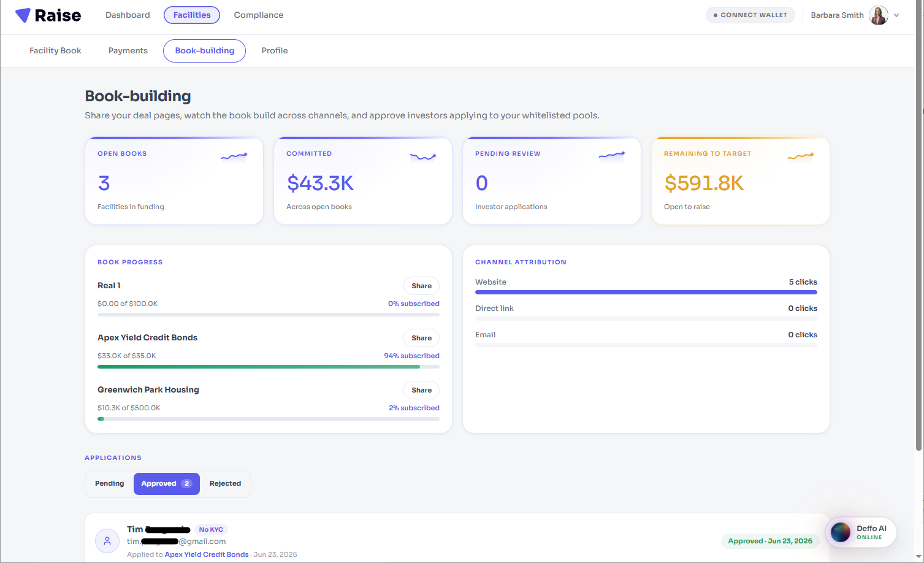Click the $43.3K committed value

pos(321,183)
